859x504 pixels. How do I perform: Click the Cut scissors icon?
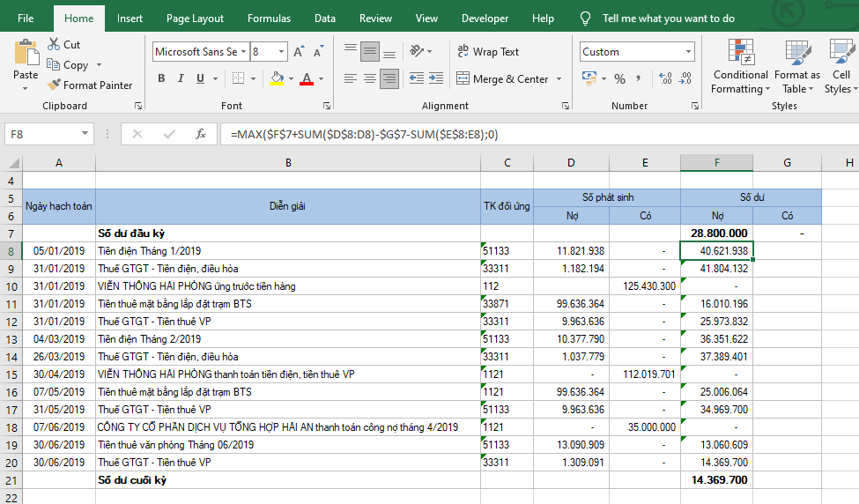54,44
